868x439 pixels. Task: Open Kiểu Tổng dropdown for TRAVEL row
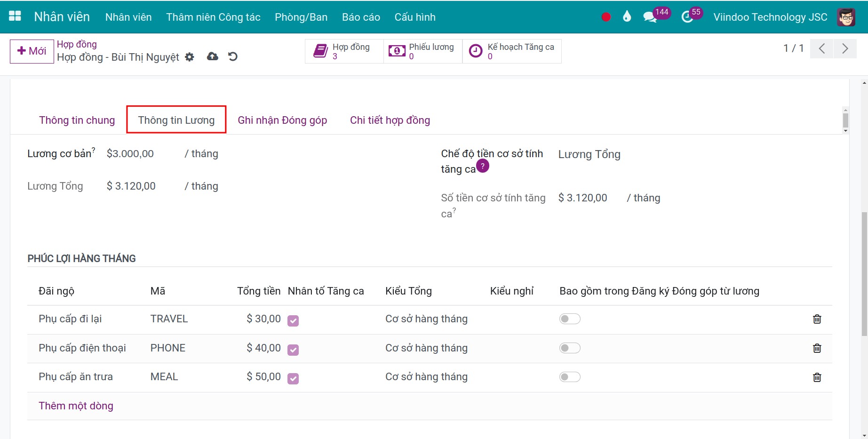pos(426,319)
